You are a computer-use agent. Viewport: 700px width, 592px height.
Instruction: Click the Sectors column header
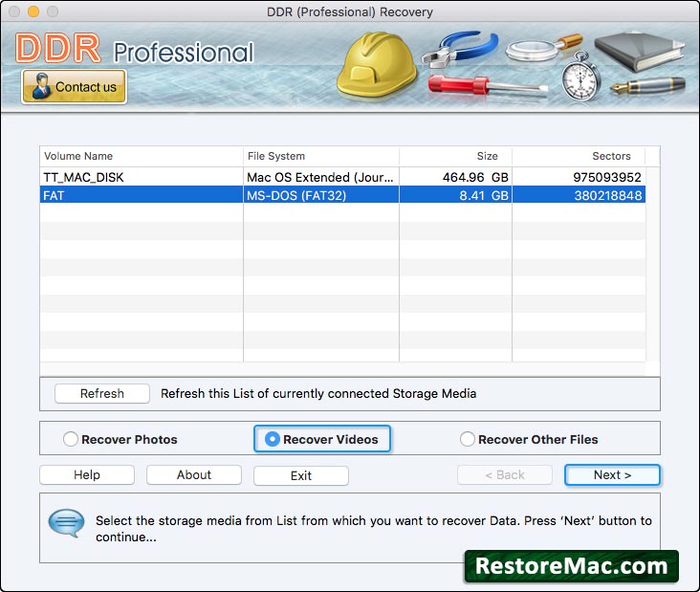tap(579, 156)
